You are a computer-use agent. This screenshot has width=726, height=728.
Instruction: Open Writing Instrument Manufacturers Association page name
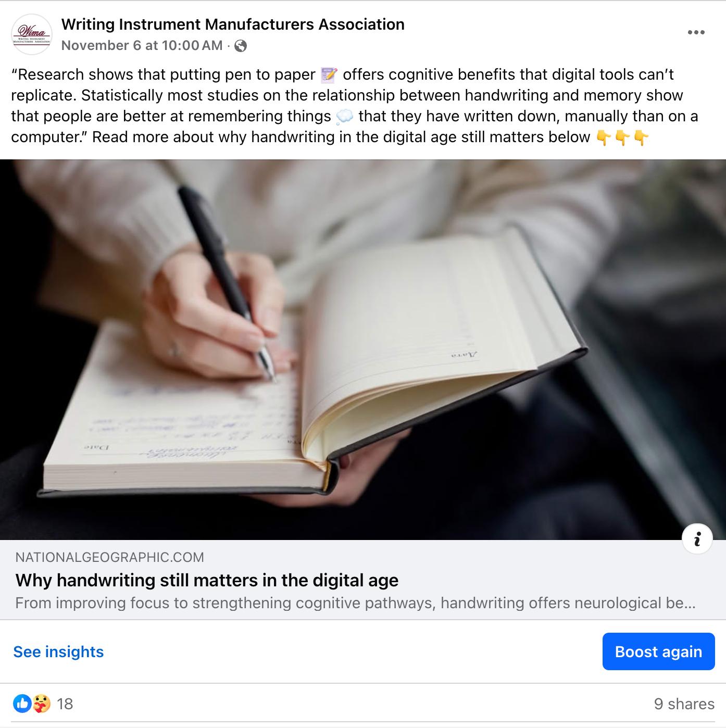point(233,24)
